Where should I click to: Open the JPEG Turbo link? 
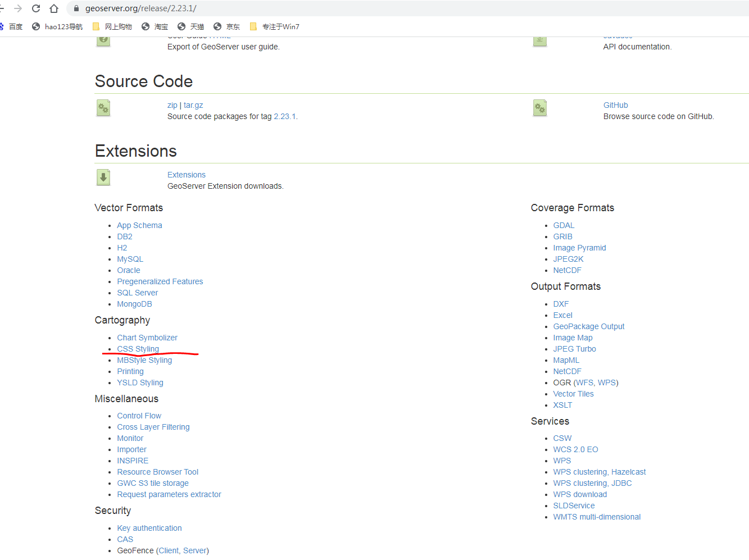pos(574,349)
